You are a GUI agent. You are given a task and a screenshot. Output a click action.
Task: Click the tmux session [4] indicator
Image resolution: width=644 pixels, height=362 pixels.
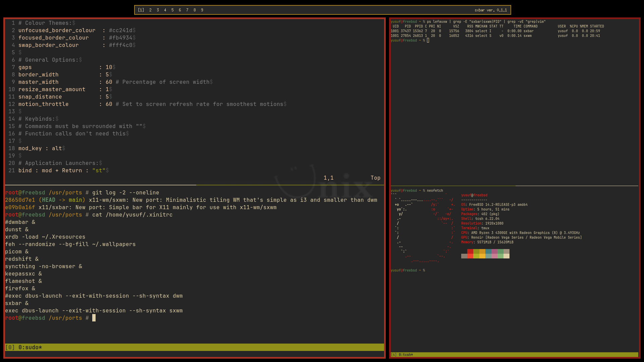pos(393,355)
